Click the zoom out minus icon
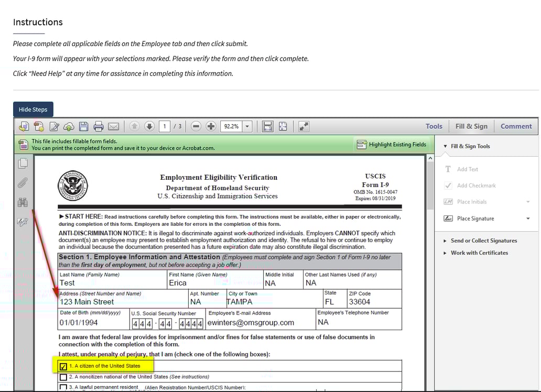 pyautogui.click(x=196, y=126)
